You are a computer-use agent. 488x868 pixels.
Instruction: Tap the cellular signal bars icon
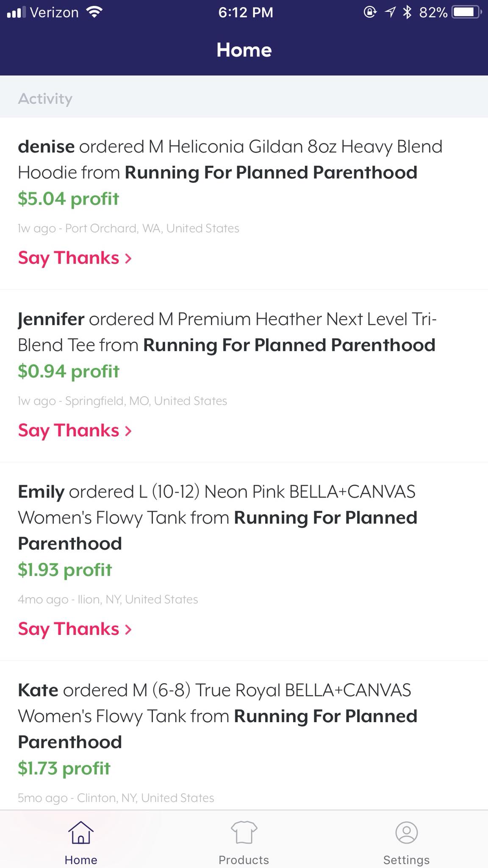click(17, 12)
